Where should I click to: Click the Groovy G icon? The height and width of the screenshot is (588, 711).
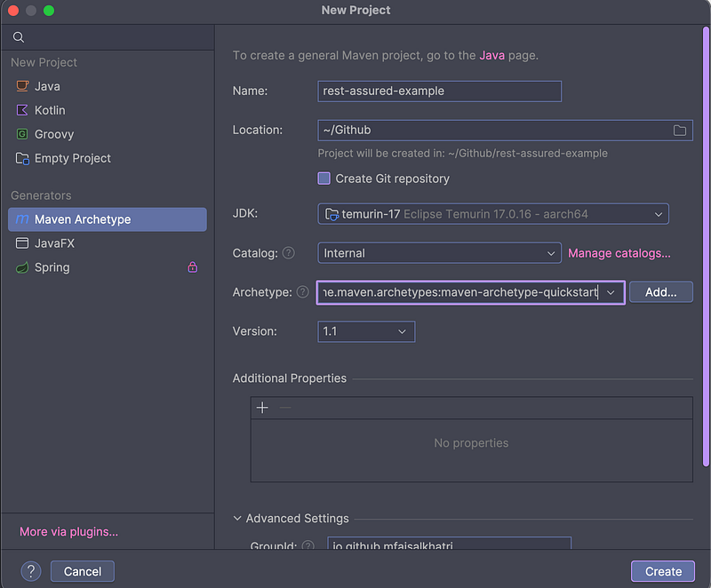(x=22, y=134)
